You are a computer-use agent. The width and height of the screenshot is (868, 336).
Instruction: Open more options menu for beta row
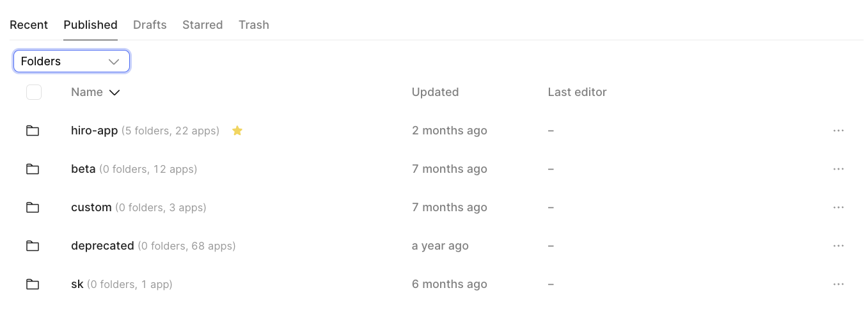point(839,169)
